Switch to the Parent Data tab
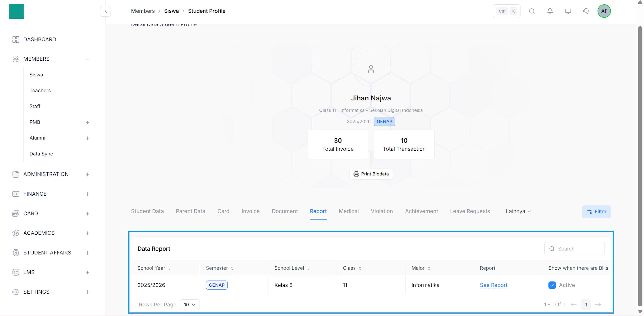Viewport: 644px width, 316px height. tap(190, 211)
